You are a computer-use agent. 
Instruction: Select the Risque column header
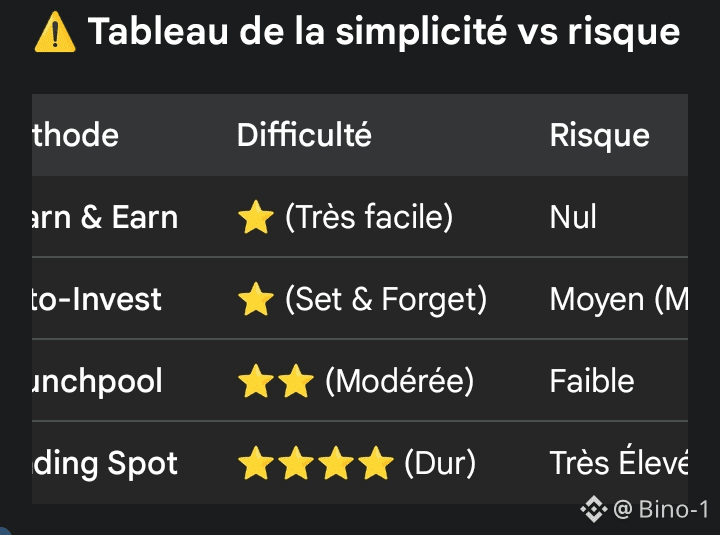point(600,135)
